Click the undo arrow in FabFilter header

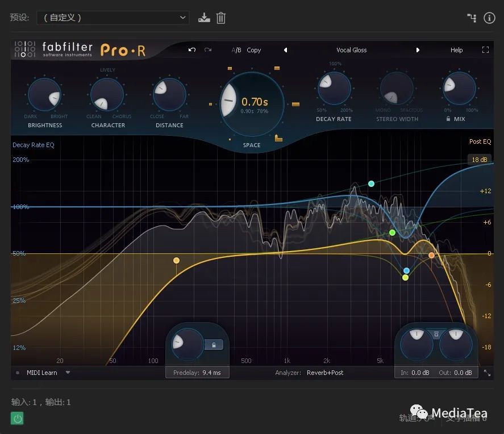(192, 50)
